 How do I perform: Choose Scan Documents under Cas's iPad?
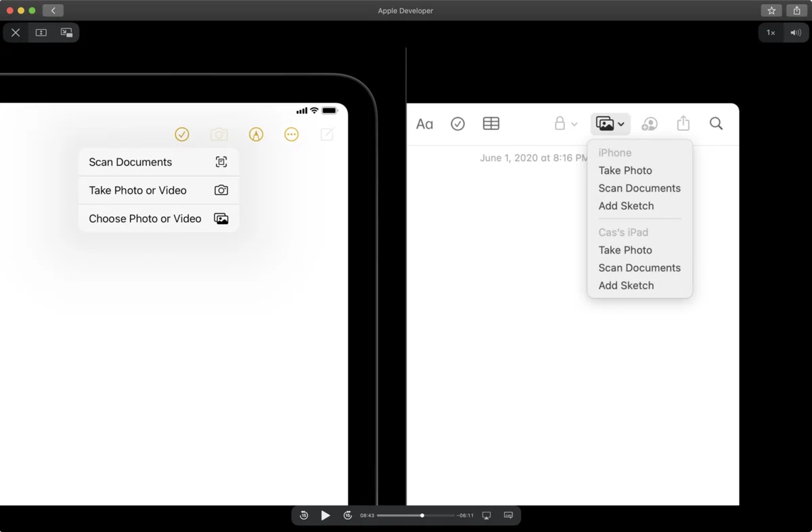[x=639, y=267]
